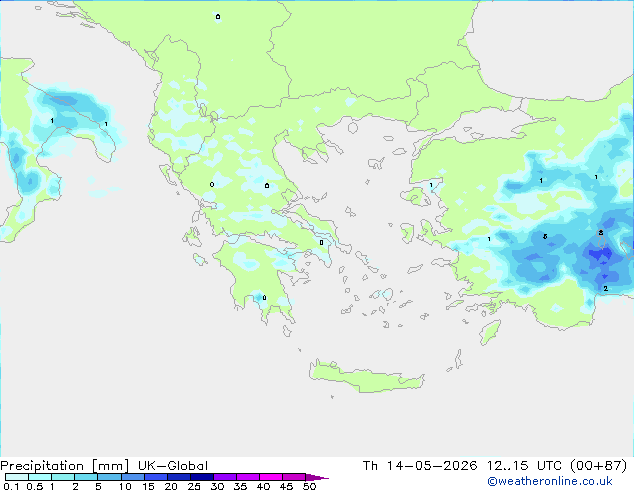Viewport: 634px width, 490px height.
Task: Open the weatheronline.co.uk copyright link
Action: click(550, 481)
